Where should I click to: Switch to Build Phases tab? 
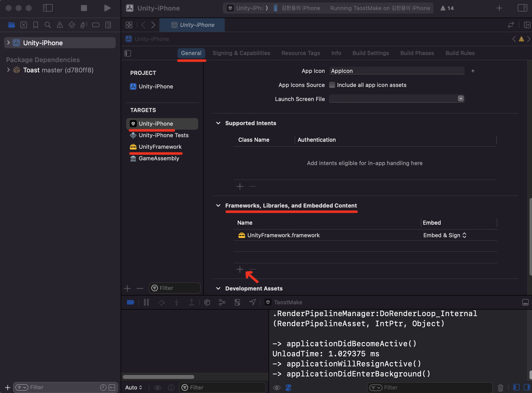[417, 53]
